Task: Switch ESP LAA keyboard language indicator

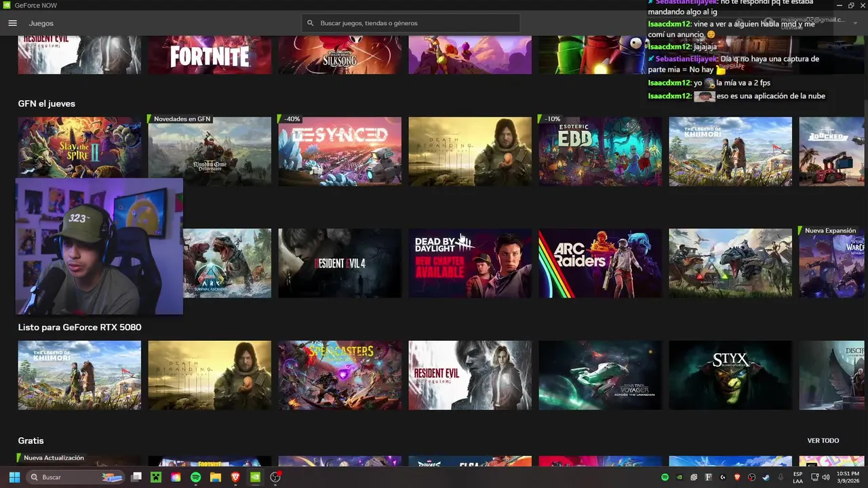Action: coord(798,477)
